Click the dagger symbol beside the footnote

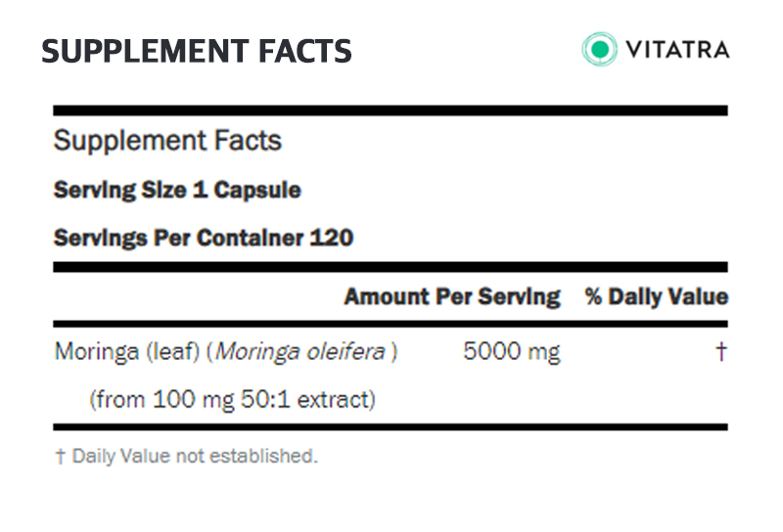tap(61, 456)
